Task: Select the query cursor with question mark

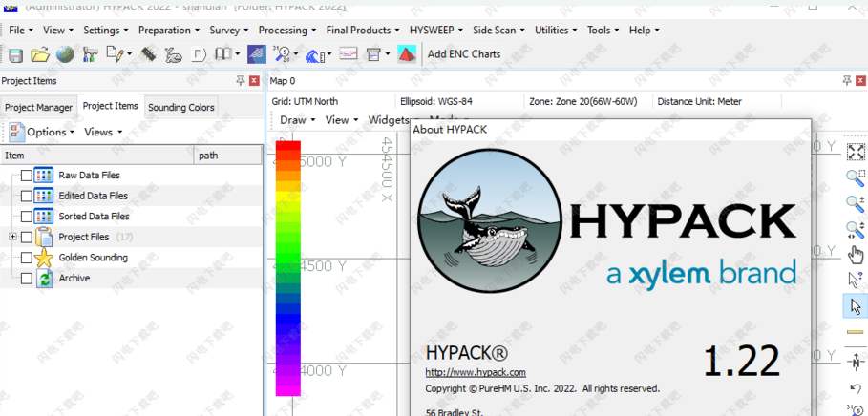Action: click(x=856, y=280)
